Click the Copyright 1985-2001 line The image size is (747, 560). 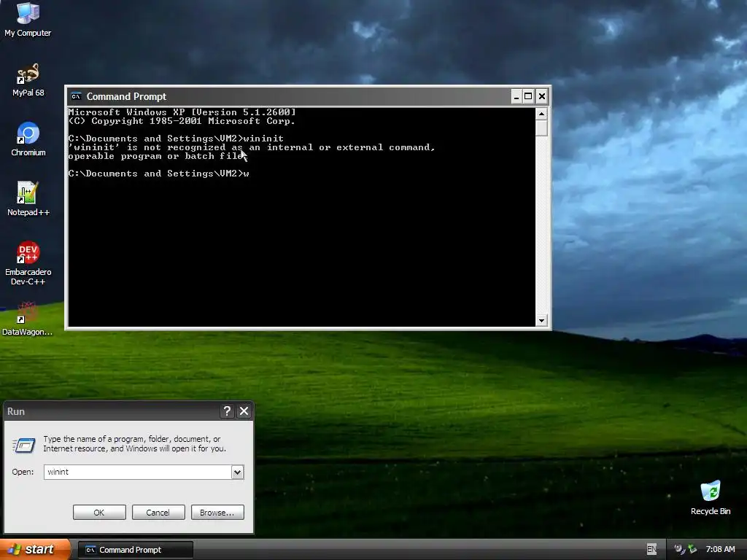(182, 121)
